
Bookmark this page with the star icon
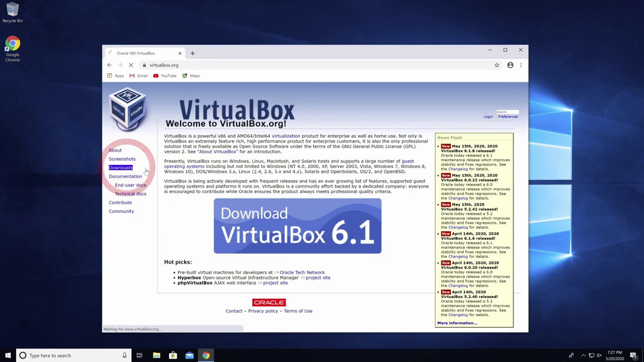pos(497,65)
